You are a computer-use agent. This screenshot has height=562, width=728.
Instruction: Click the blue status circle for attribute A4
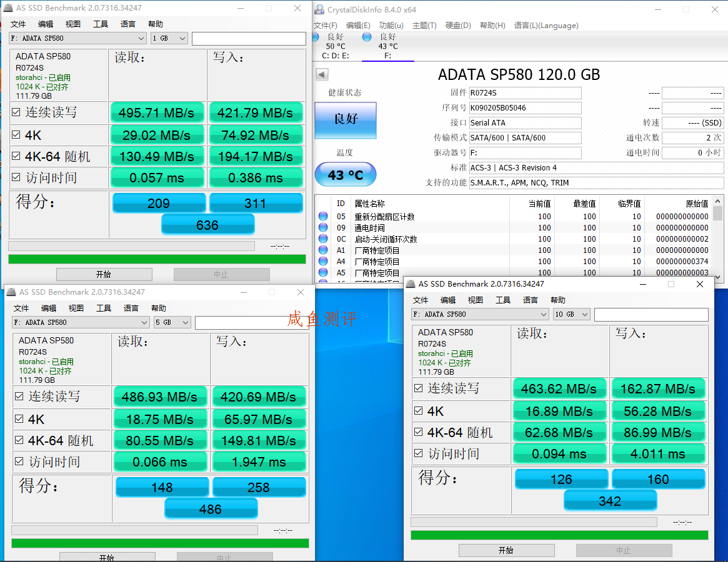coord(323,261)
